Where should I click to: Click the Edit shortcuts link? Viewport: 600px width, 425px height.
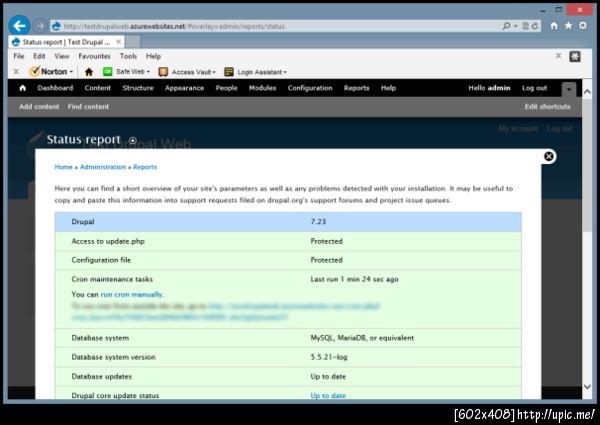tap(548, 107)
